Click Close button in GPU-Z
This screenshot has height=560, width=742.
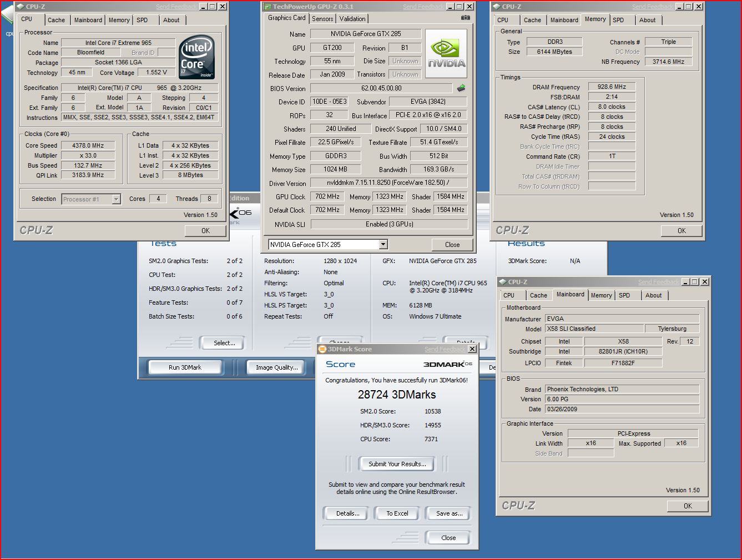[x=452, y=245]
